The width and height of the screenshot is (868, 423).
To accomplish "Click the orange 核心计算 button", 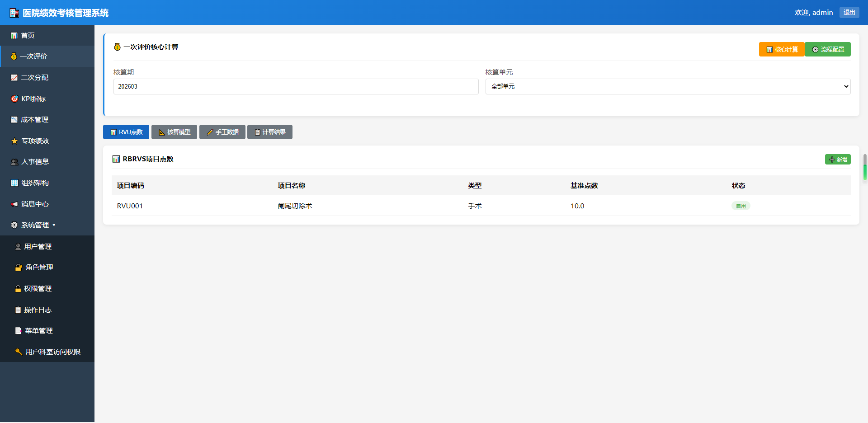I will point(782,49).
